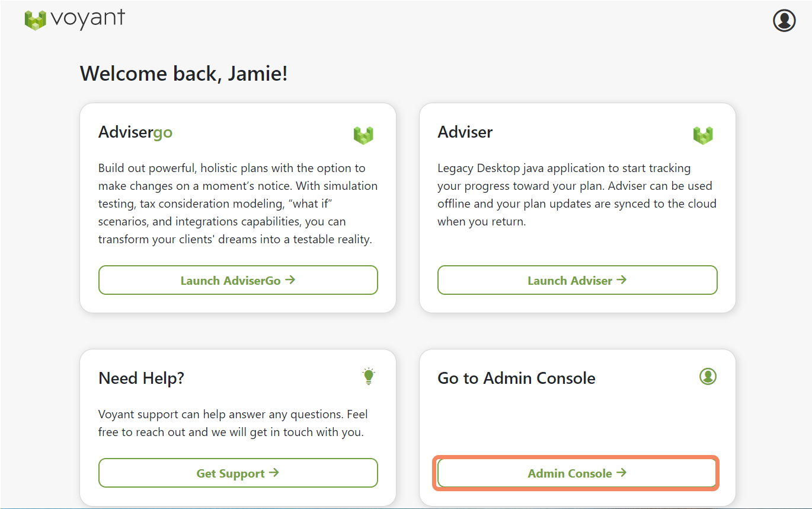Click the green cube icon on Adviser card

click(703, 135)
